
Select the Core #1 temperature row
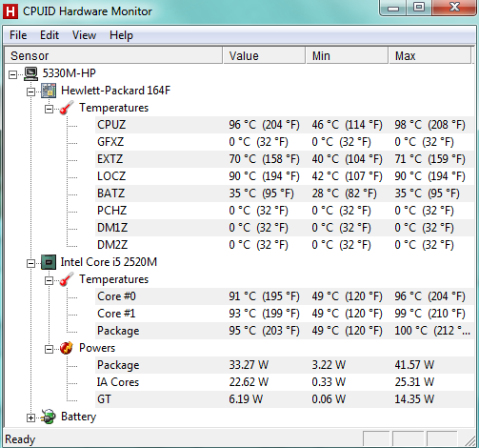pos(284,314)
